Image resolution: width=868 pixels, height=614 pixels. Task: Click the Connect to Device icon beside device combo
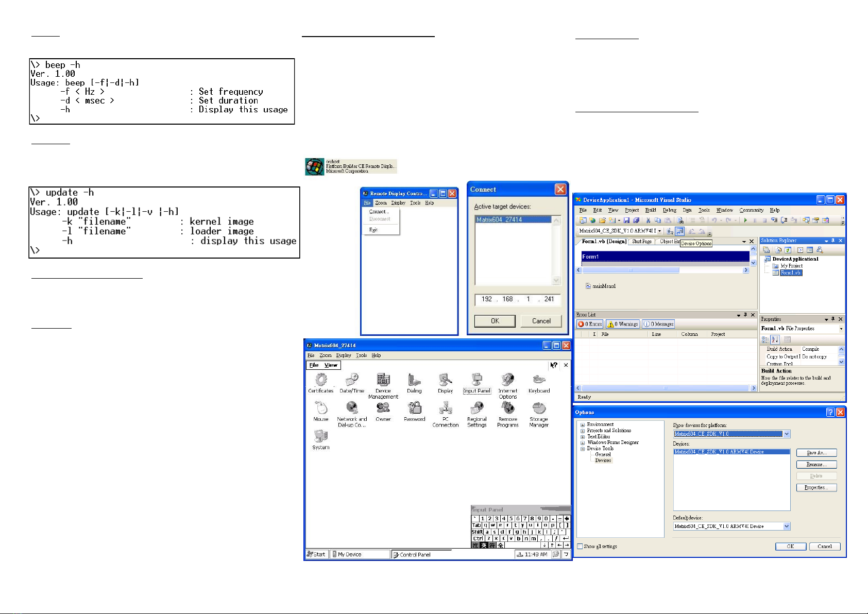(x=670, y=231)
